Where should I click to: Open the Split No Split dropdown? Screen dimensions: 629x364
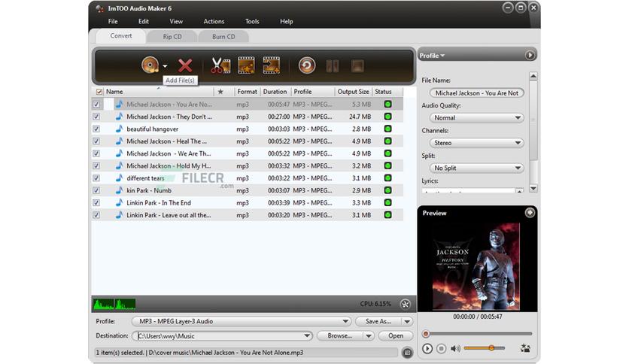(x=476, y=168)
